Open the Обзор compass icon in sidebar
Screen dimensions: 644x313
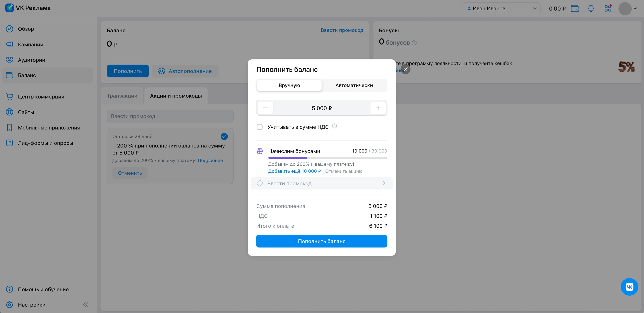pyautogui.click(x=10, y=29)
